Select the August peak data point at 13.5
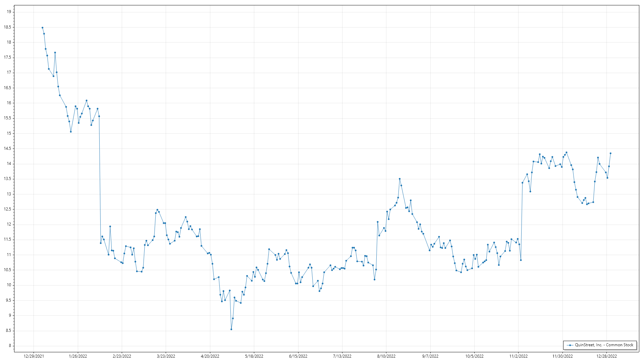This screenshot has height=362, width=644. click(399, 179)
